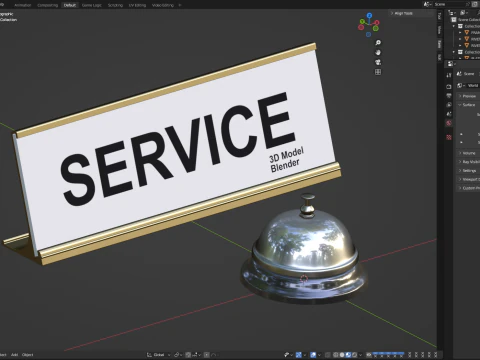The image size is (480, 360).
Task: Click the scene icon beside Scene name field
Action: click(427, 4)
